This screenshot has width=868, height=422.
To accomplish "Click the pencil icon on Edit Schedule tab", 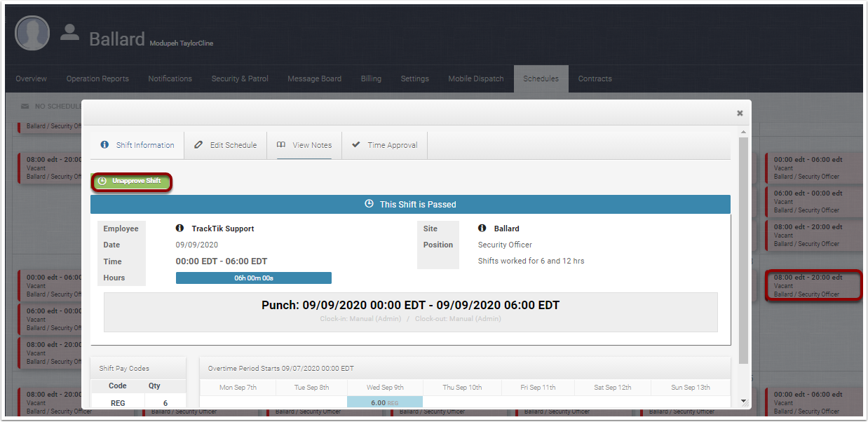I will coord(198,145).
